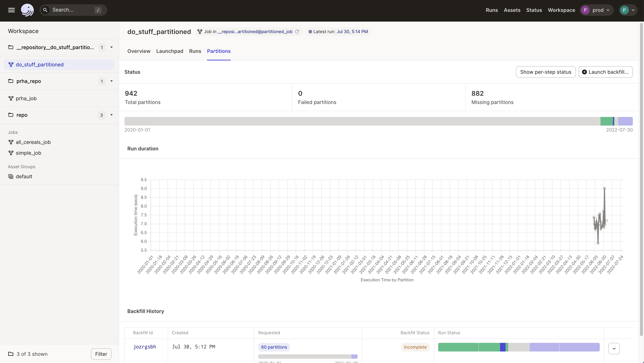Screen dimensions: 644x363
Task: Click the asset group icon beside default
Action: click(x=11, y=176)
